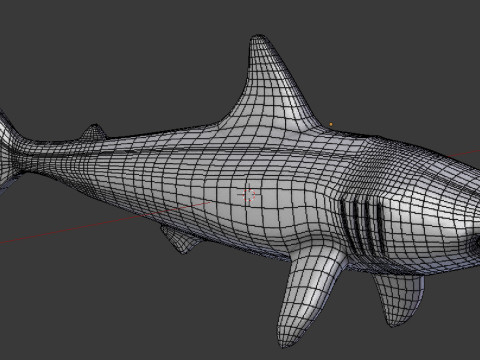
Task: Click the orange origin dot behind dorsal fin
Action: pos(331,124)
